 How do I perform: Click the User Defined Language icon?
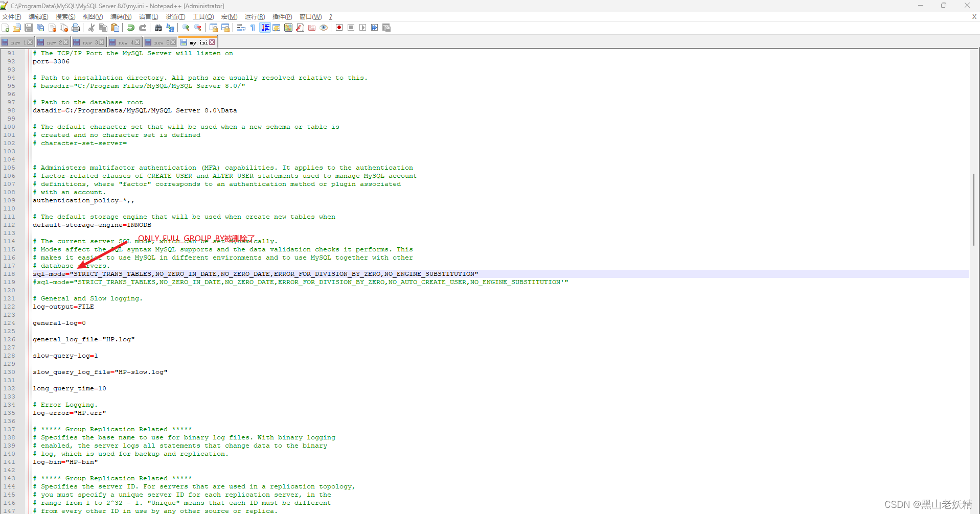[277, 28]
